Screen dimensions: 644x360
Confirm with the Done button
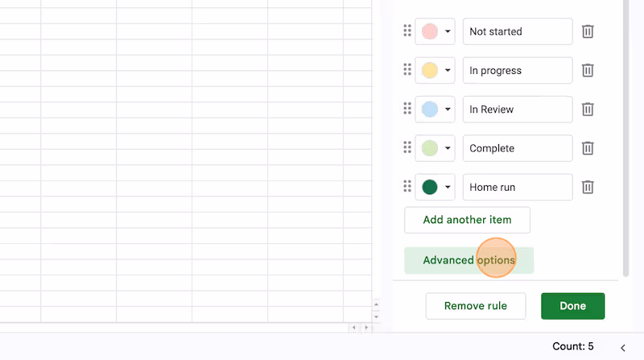pos(572,306)
